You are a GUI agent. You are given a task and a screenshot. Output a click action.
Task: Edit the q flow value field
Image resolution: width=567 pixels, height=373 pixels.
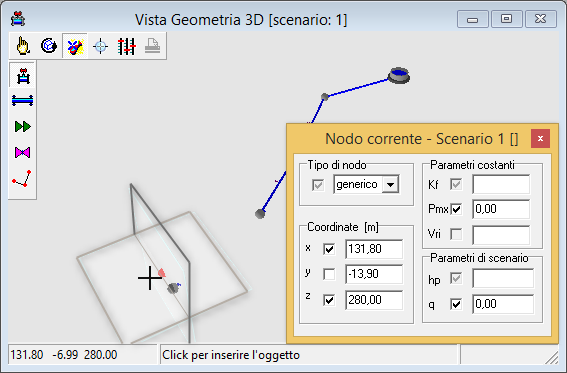click(x=503, y=304)
